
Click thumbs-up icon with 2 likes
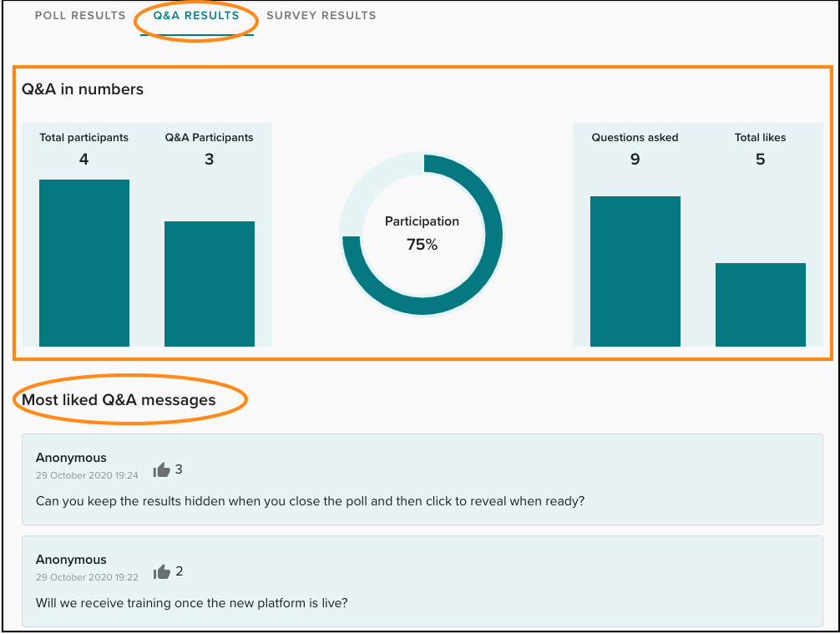(x=161, y=572)
